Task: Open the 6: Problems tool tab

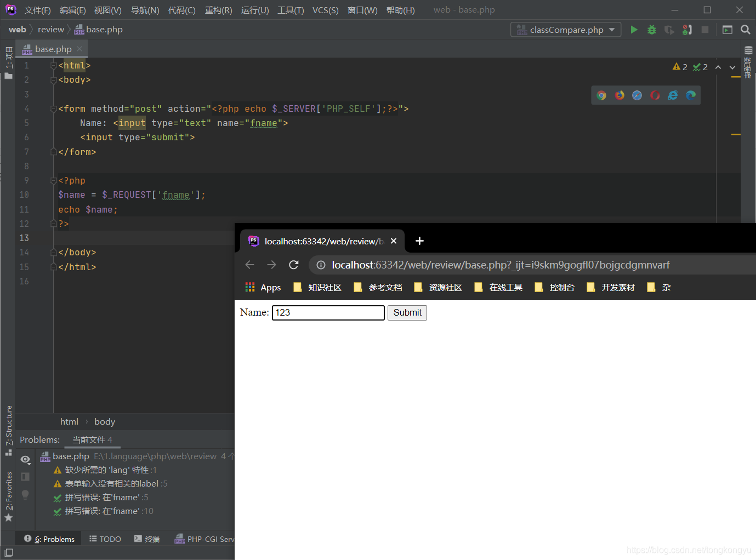Action: (x=49, y=539)
